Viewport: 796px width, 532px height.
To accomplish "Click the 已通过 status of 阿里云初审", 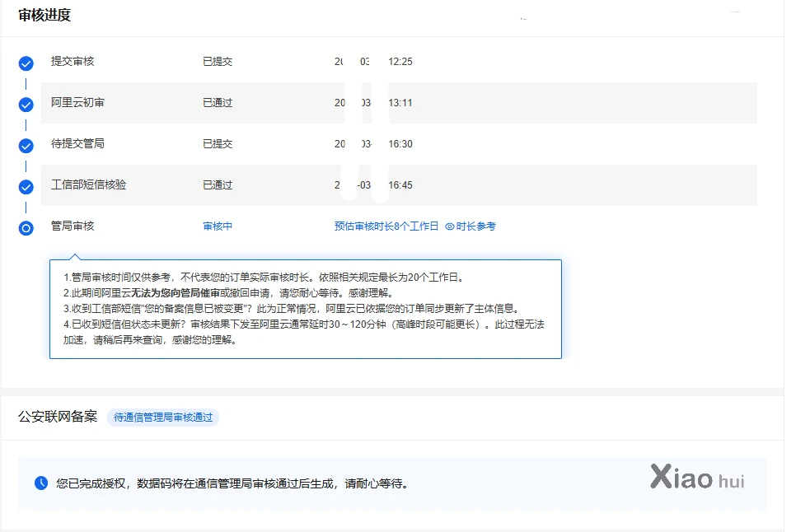I will click(218, 103).
